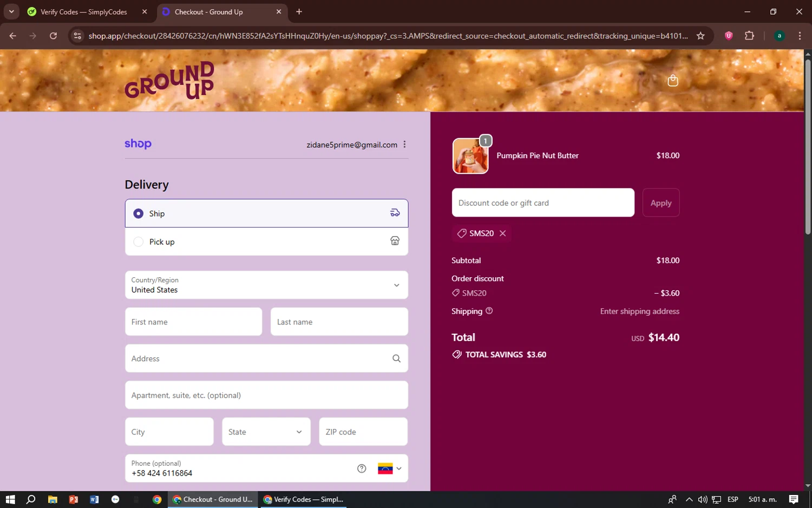This screenshot has width=812, height=508.
Task: Click the TOTAL SAVINGS $3.60 text
Action: click(x=506, y=355)
